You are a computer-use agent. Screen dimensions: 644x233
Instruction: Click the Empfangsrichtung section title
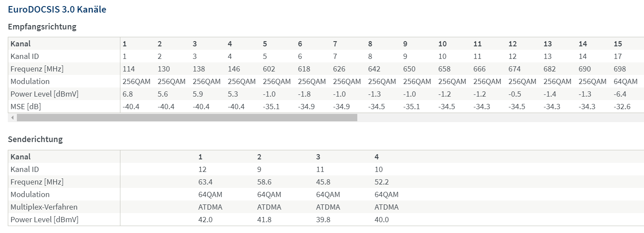tap(42, 27)
